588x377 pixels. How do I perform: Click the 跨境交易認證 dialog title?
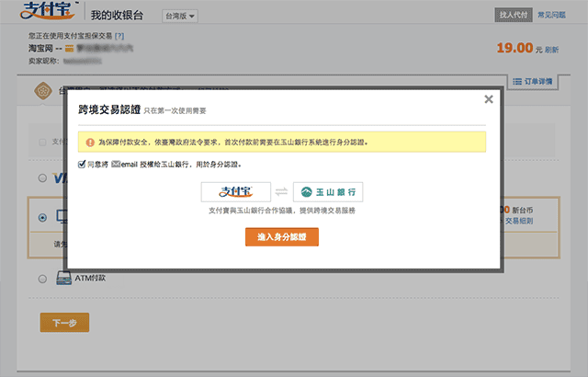click(x=109, y=109)
